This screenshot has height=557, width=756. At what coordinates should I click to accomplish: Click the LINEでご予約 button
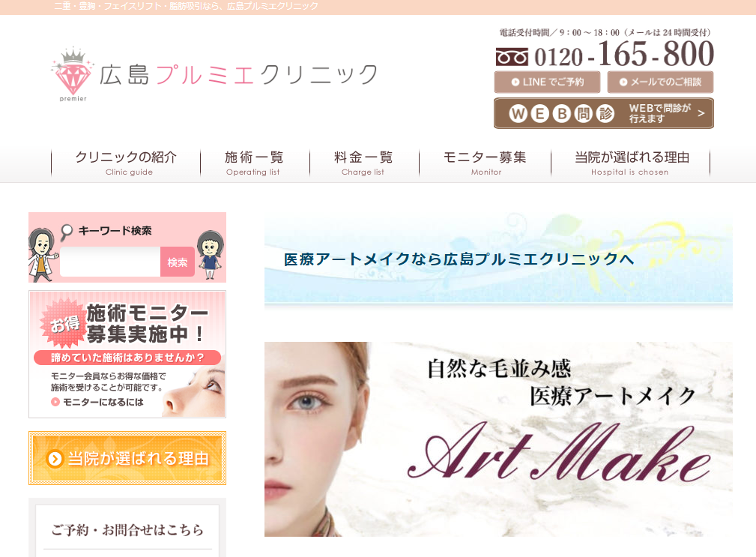coord(547,82)
